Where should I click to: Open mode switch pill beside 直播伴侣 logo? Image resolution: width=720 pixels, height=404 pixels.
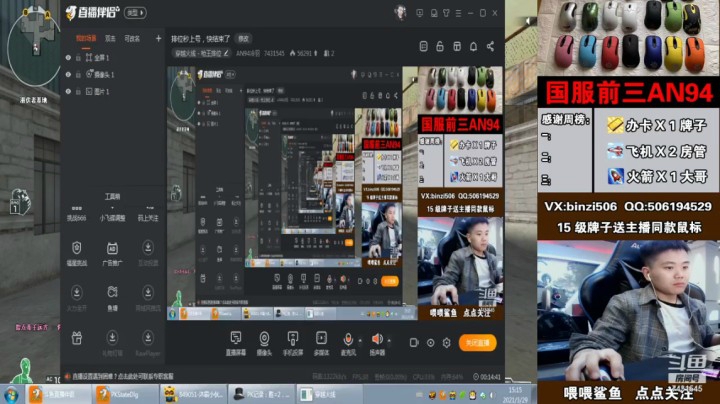point(135,13)
